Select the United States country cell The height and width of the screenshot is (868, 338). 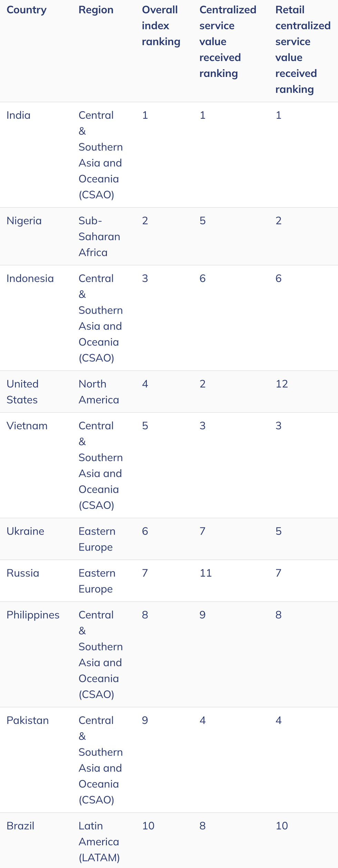[22, 392]
